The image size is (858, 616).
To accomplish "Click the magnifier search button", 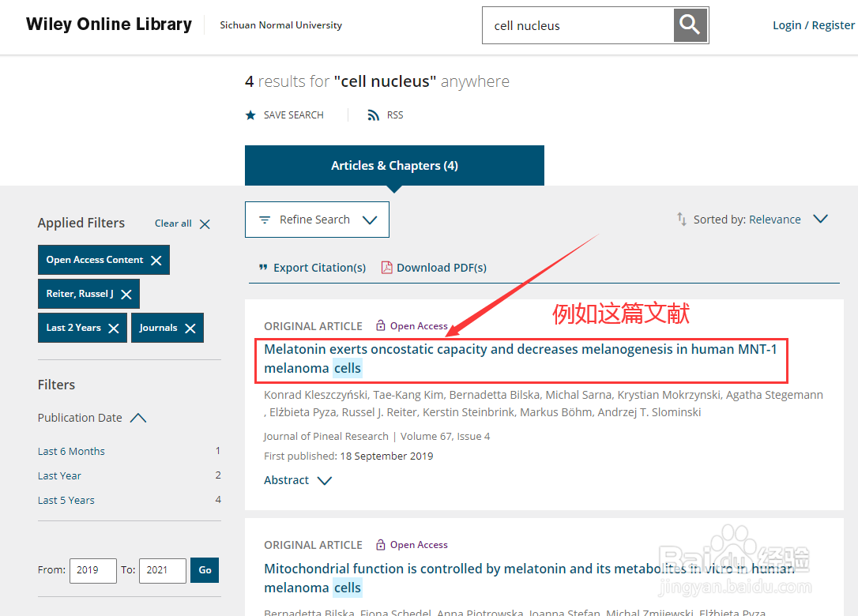I will pyautogui.click(x=691, y=25).
